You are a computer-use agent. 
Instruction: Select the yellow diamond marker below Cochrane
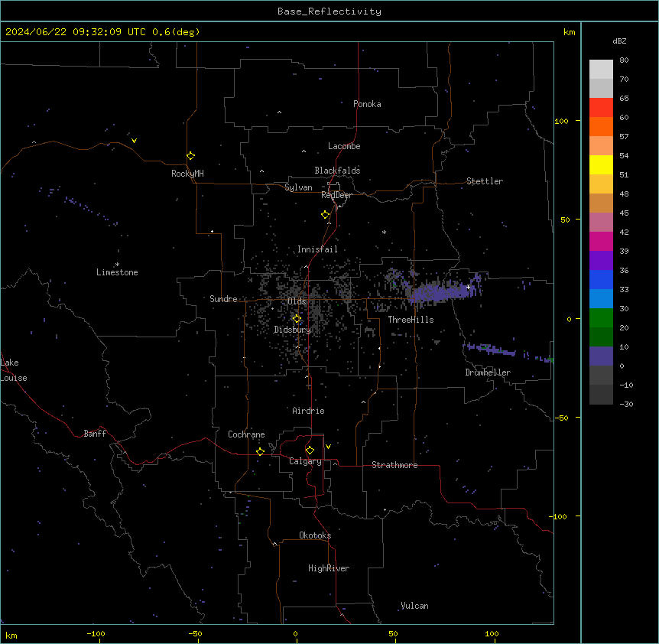[260, 451]
